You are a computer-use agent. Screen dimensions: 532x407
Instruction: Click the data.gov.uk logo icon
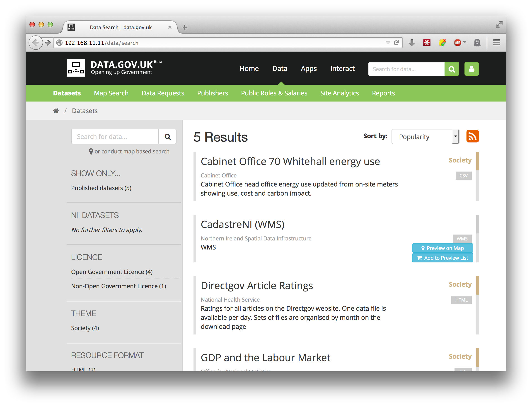pyautogui.click(x=76, y=68)
